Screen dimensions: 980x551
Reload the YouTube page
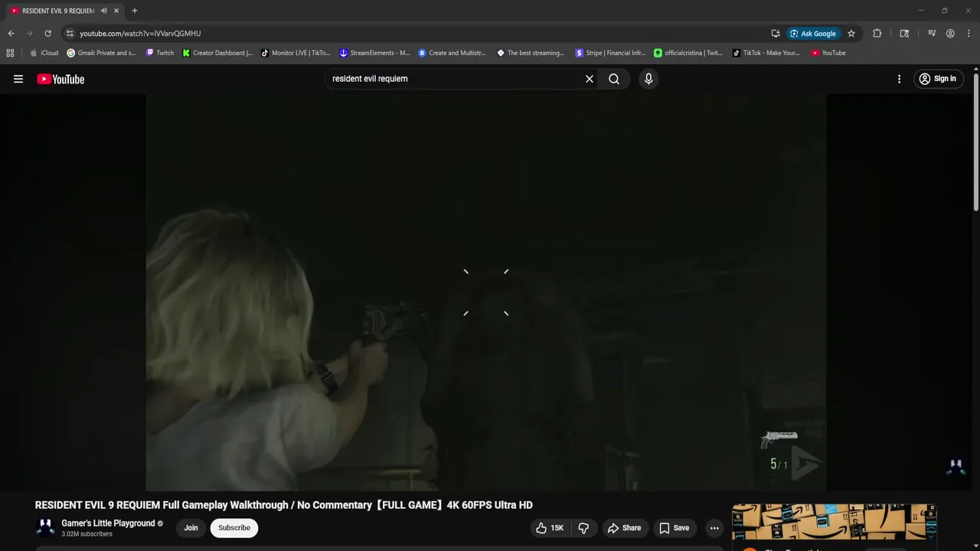coord(47,34)
